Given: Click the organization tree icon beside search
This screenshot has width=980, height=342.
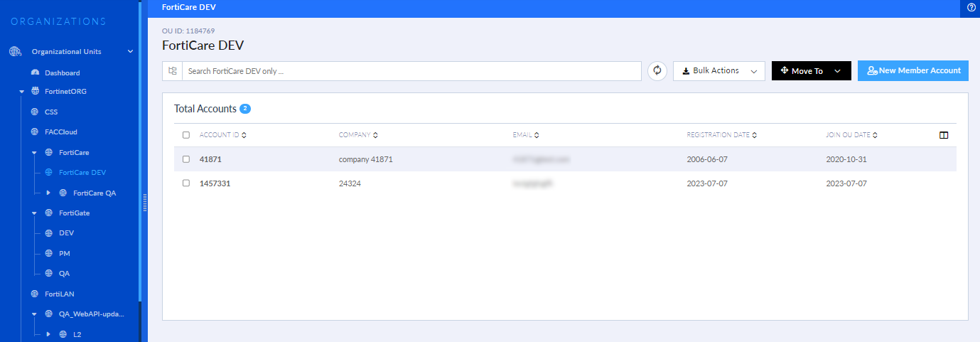Looking at the screenshot, I should 173,71.
